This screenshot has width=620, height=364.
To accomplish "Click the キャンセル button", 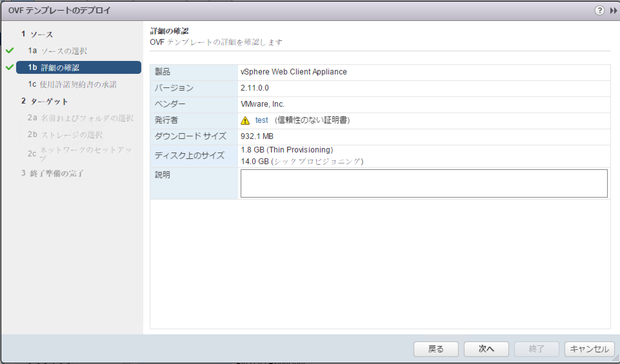I will point(589,349).
